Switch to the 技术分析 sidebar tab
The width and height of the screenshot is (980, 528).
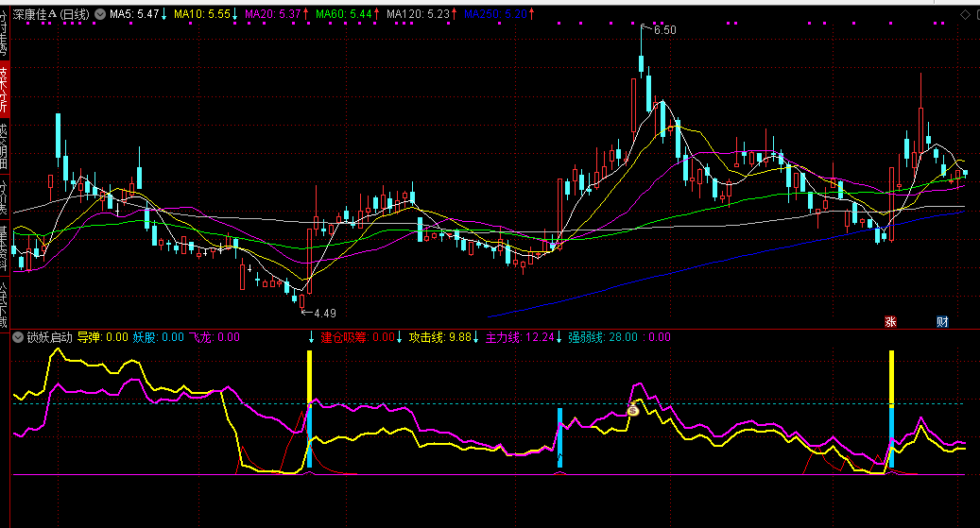pos(5,89)
